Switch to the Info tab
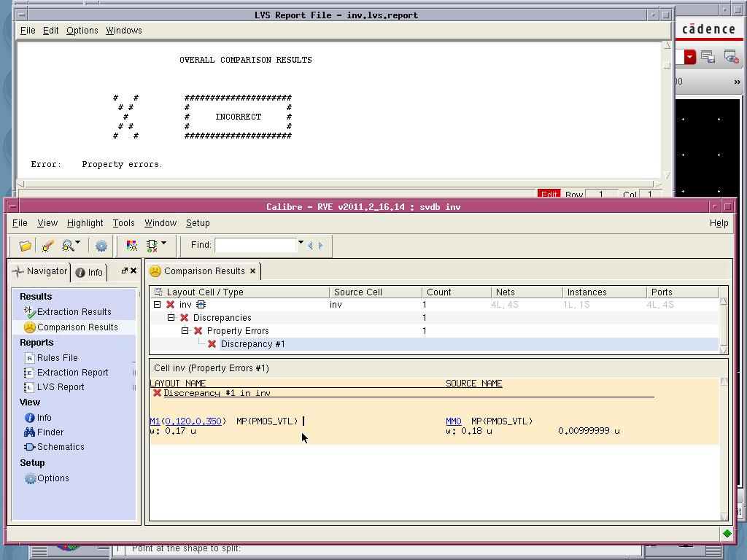Viewport: 747px width, 560px height. click(89, 273)
